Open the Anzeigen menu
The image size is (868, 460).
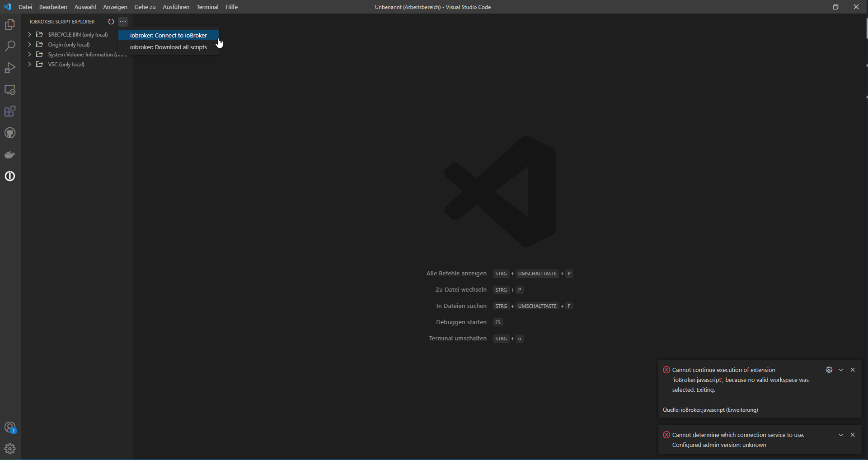point(115,7)
